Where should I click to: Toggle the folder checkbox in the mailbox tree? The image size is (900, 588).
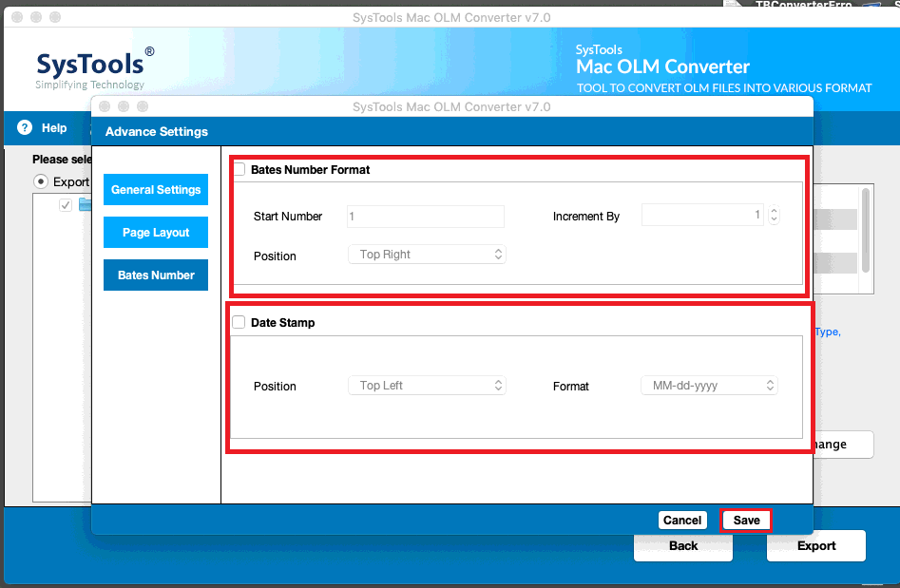click(64, 204)
